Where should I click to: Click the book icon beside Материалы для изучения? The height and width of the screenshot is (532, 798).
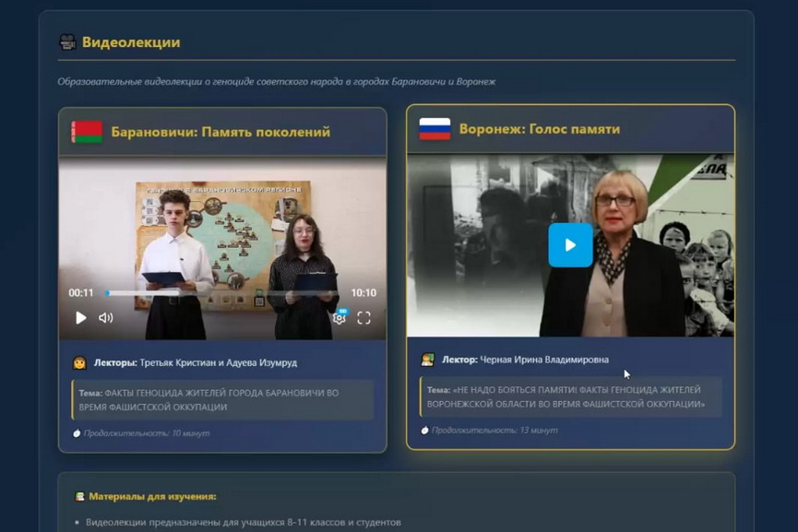click(x=79, y=496)
